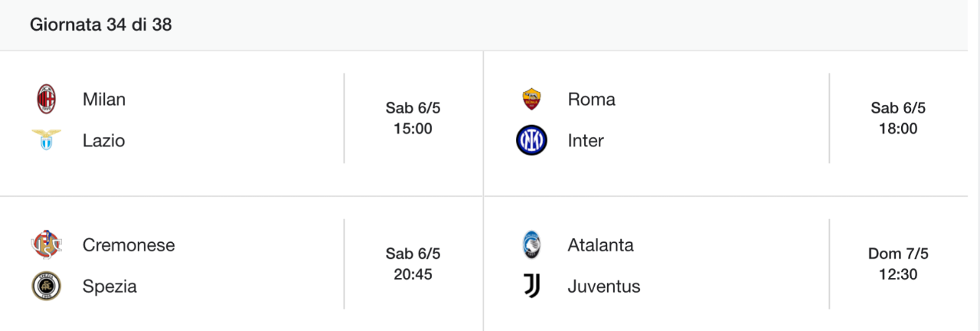Click the Atalanta club crest icon
980x331 pixels.
[531, 244]
